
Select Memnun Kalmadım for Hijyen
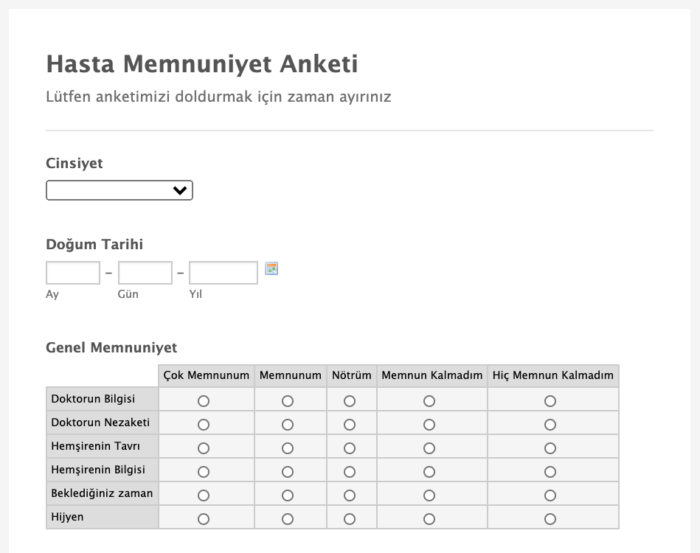pyautogui.click(x=429, y=519)
